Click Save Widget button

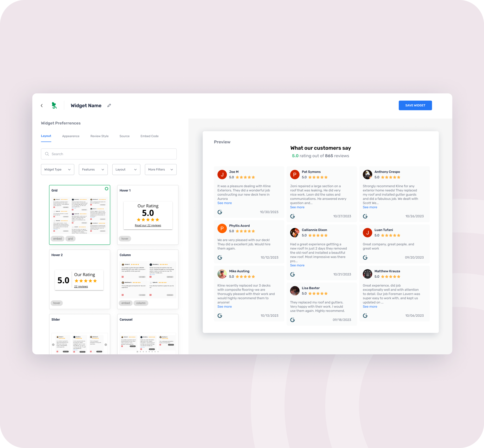415,105
